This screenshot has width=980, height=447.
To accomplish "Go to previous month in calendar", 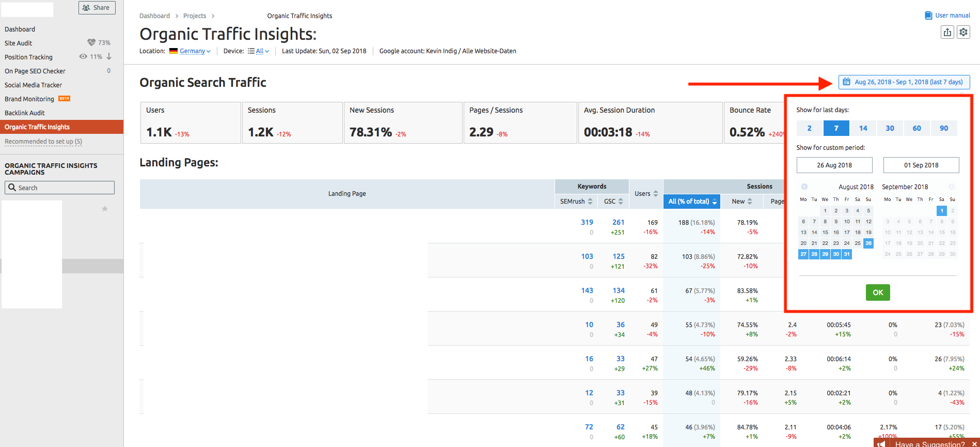I will coord(804,187).
